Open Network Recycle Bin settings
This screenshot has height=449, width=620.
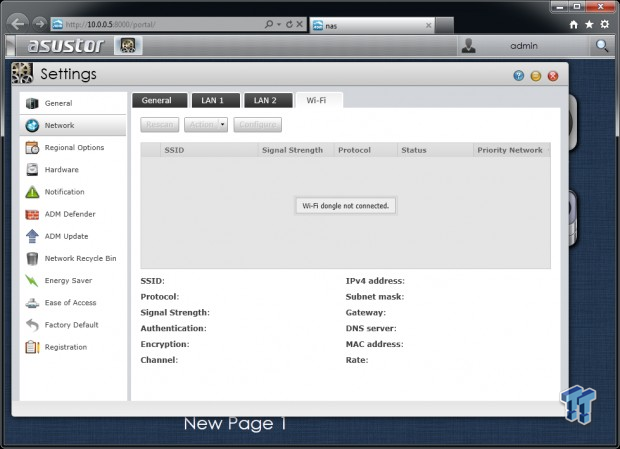click(73, 258)
